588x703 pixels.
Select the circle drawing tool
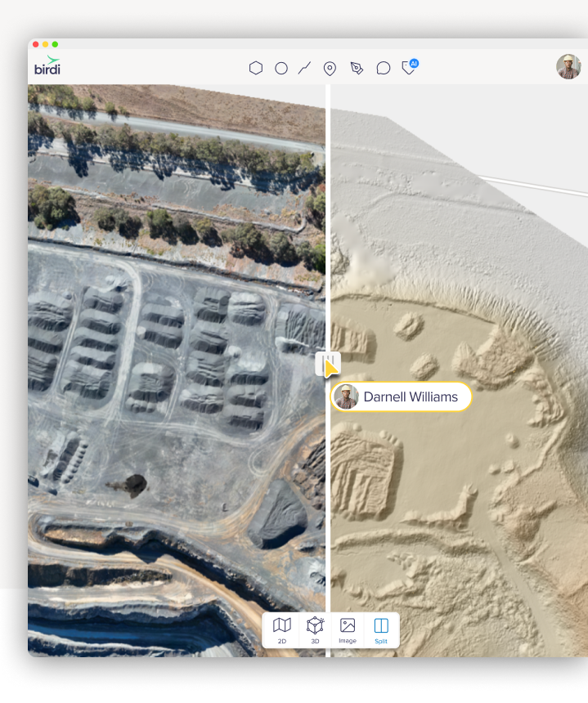281,68
